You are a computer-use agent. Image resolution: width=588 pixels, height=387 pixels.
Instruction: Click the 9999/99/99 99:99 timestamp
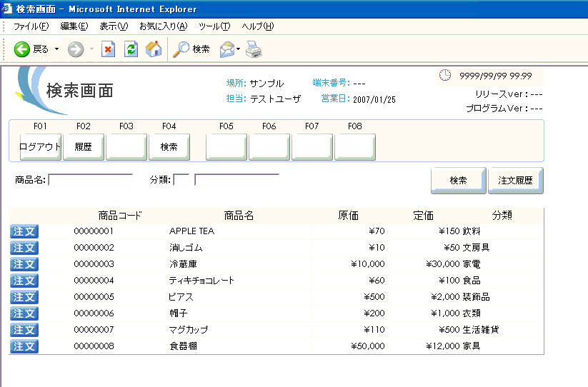click(x=496, y=76)
